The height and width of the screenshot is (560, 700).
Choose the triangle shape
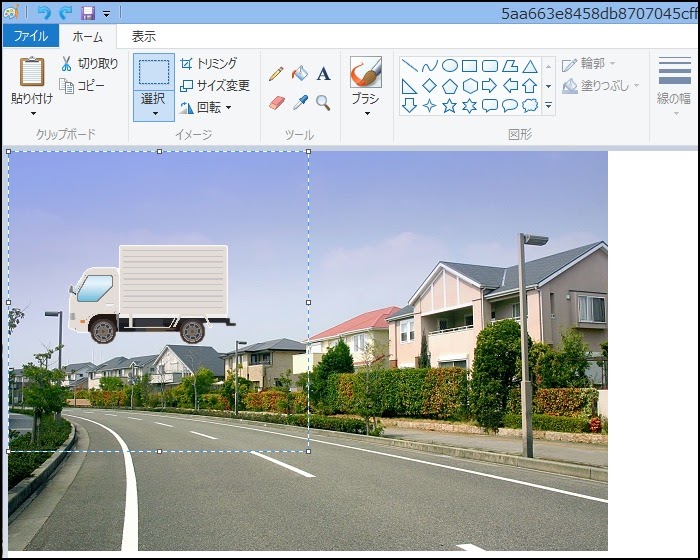[x=530, y=67]
